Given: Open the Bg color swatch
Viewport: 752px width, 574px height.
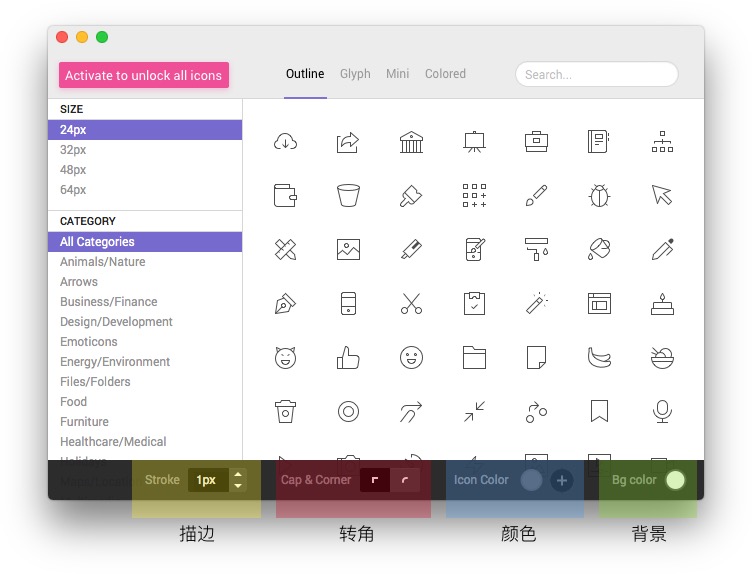Looking at the screenshot, I should tap(675, 480).
